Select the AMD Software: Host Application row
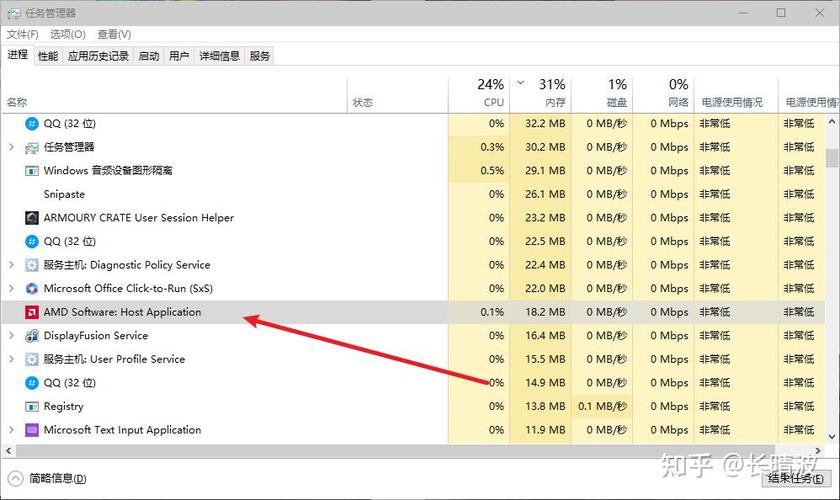This screenshot has width=840, height=500. (x=412, y=312)
